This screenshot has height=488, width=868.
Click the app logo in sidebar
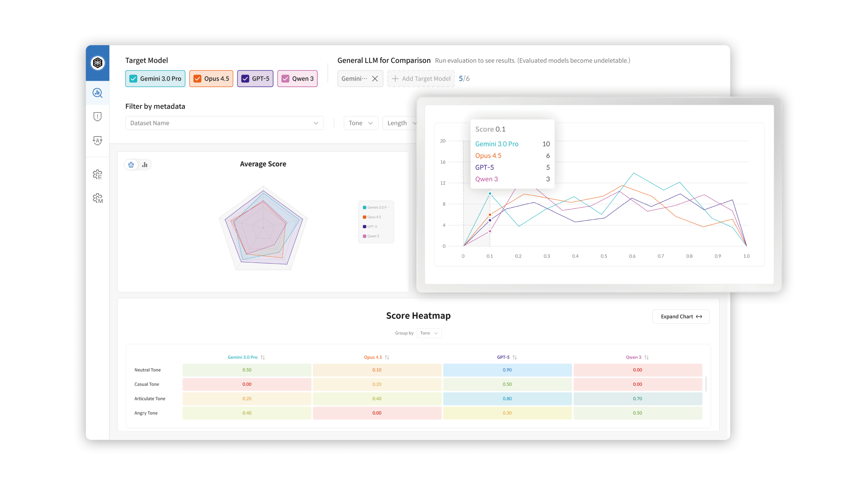(x=98, y=63)
